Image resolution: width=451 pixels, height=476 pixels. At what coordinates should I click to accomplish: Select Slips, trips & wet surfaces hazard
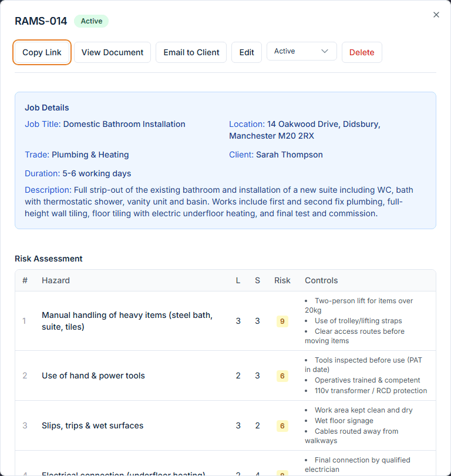pos(93,425)
